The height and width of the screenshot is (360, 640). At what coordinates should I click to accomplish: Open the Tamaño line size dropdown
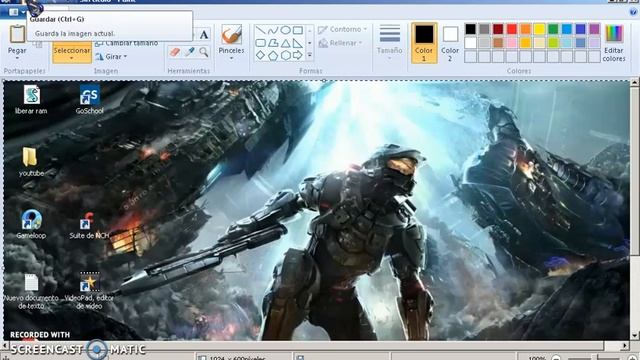click(389, 43)
